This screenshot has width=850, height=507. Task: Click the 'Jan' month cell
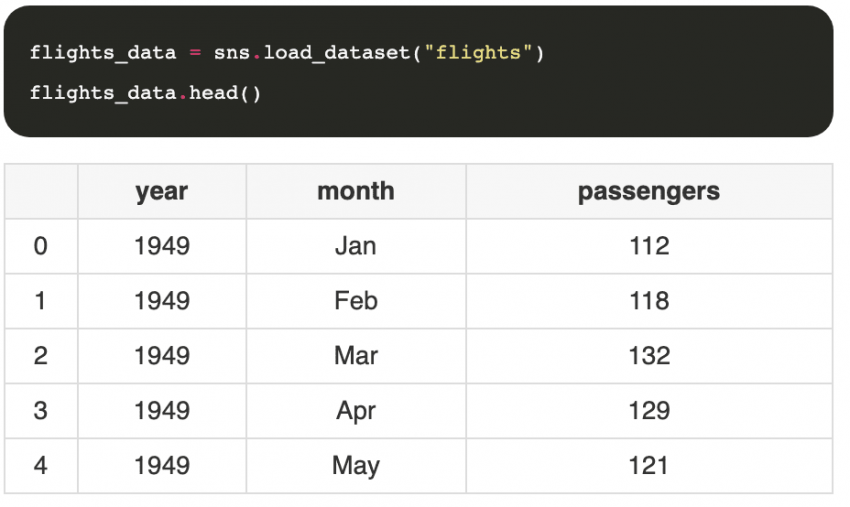pyautogui.click(x=356, y=246)
